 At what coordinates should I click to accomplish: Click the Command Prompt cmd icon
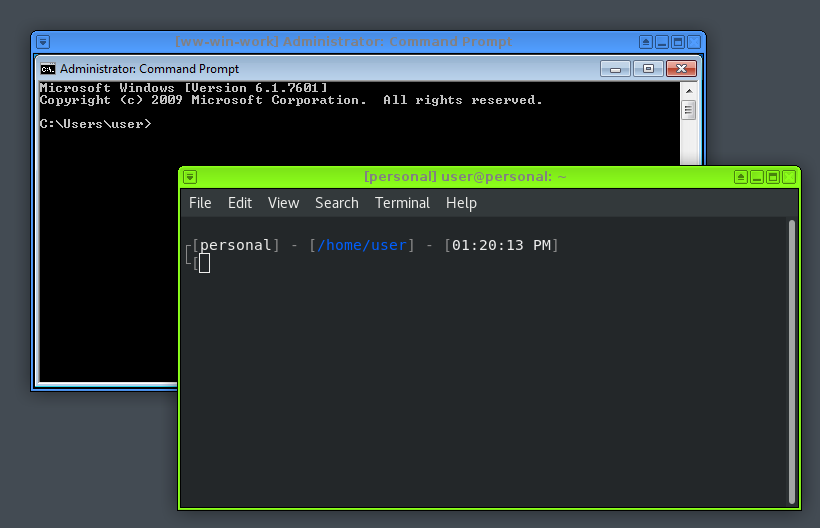point(47,69)
